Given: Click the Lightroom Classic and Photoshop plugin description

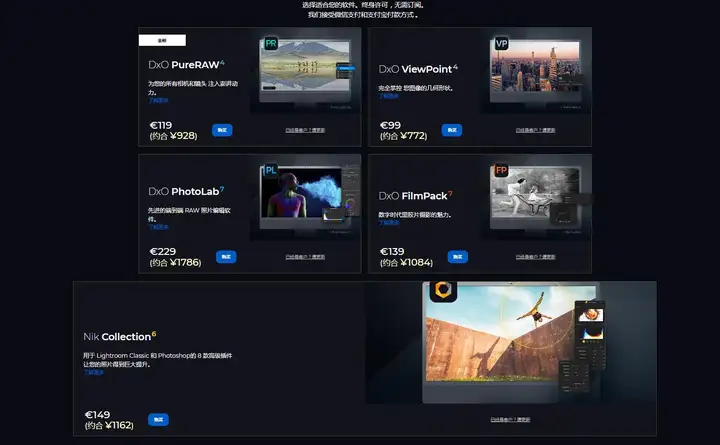Looking at the screenshot, I should click(158, 360).
